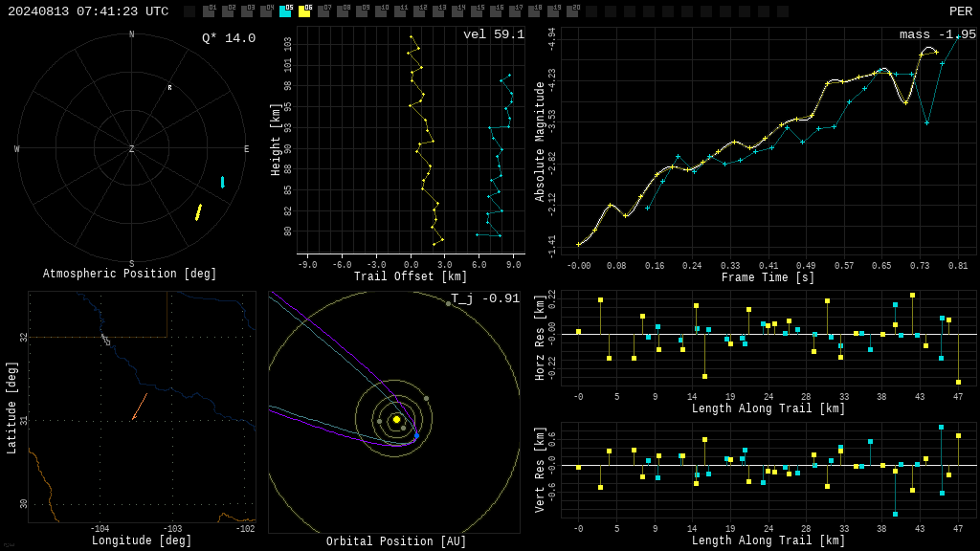Click the UTC timestamp at top left
Screen dimensions: 980x551
[x=88, y=11]
